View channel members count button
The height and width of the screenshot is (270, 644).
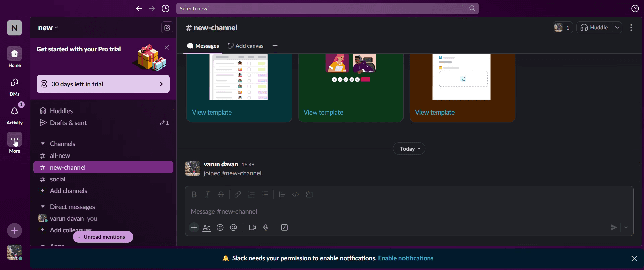[x=562, y=28]
